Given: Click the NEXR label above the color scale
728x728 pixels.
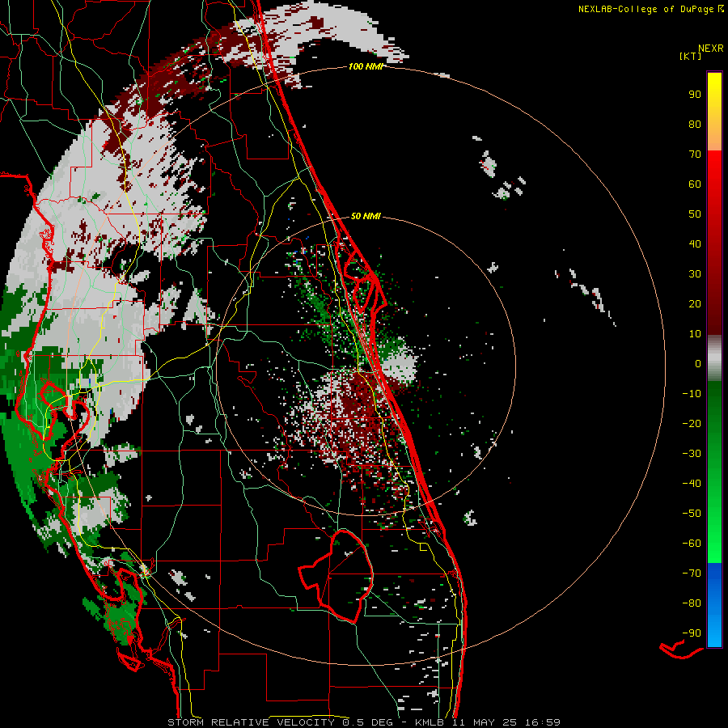Looking at the screenshot, I should point(710,49).
